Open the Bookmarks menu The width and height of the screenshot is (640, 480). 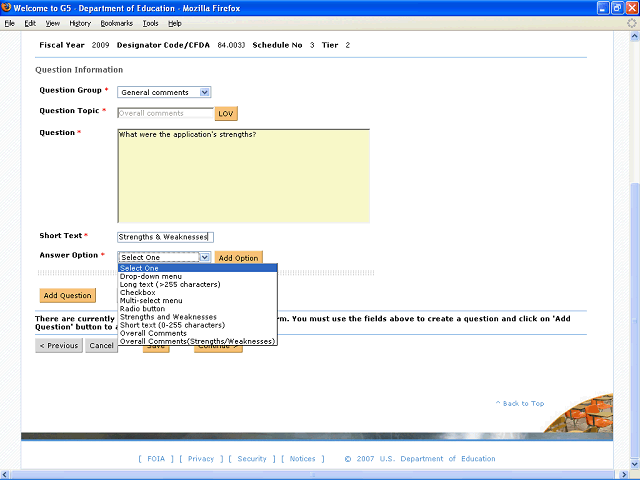coord(117,23)
